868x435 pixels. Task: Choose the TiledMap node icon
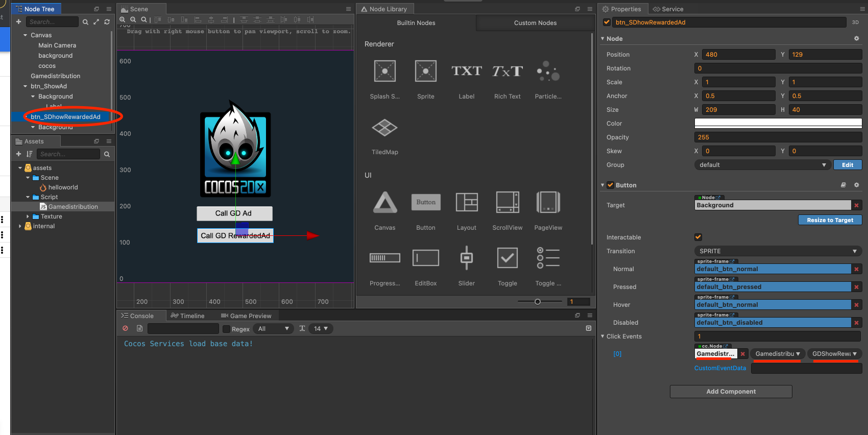click(384, 128)
